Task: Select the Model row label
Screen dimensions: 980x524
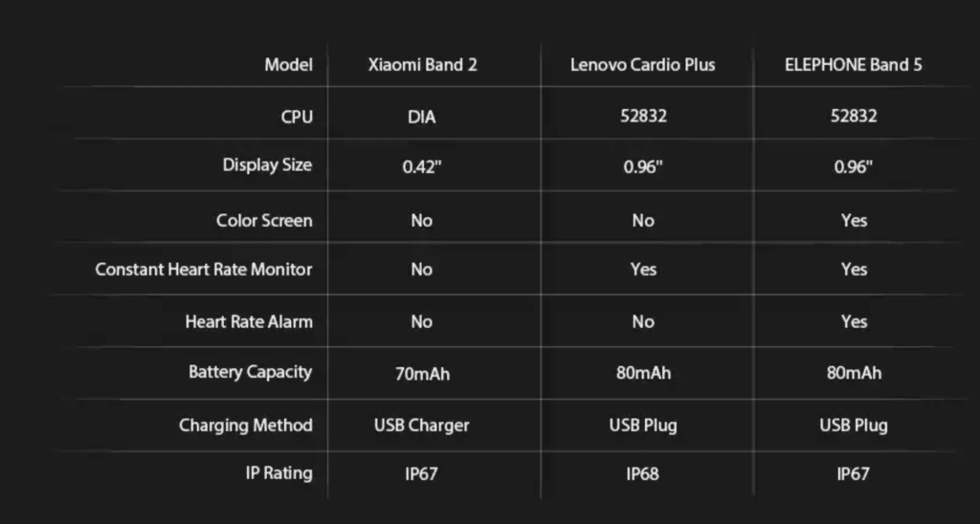Action: [x=288, y=65]
